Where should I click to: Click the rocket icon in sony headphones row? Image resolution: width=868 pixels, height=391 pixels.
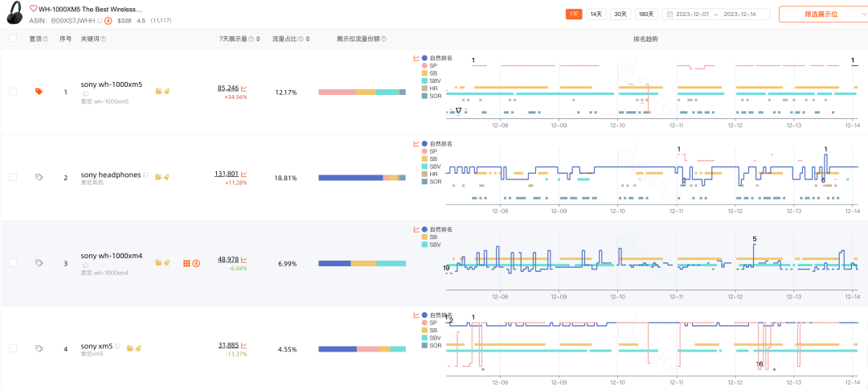[166, 177]
